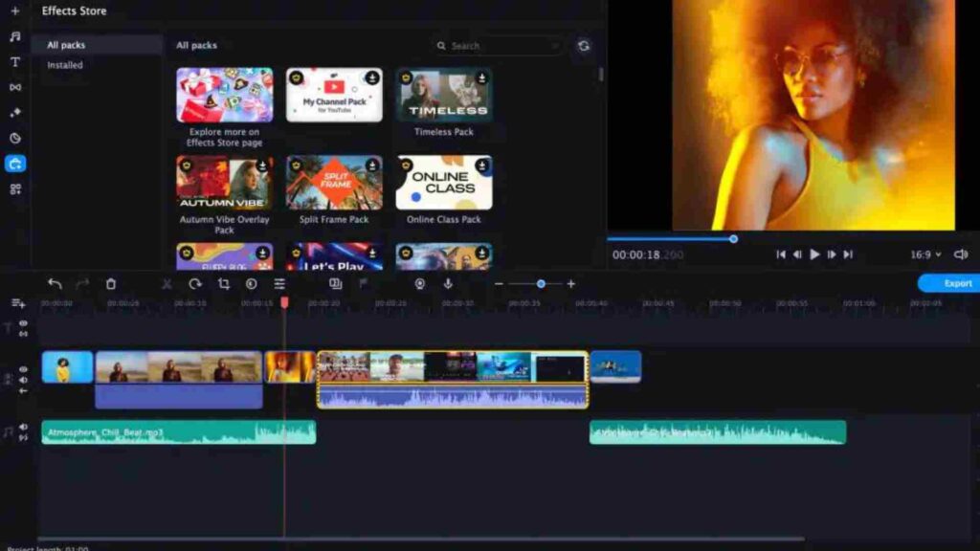This screenshot has height=551, width=980.
Task: Open the Import plus icon in sidebar
Action: tap(15, 11)
